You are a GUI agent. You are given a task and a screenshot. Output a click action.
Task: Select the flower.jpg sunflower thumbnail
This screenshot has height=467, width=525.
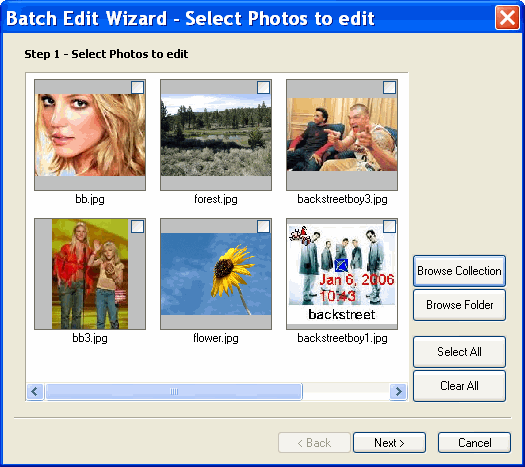(x=216, y=274)
